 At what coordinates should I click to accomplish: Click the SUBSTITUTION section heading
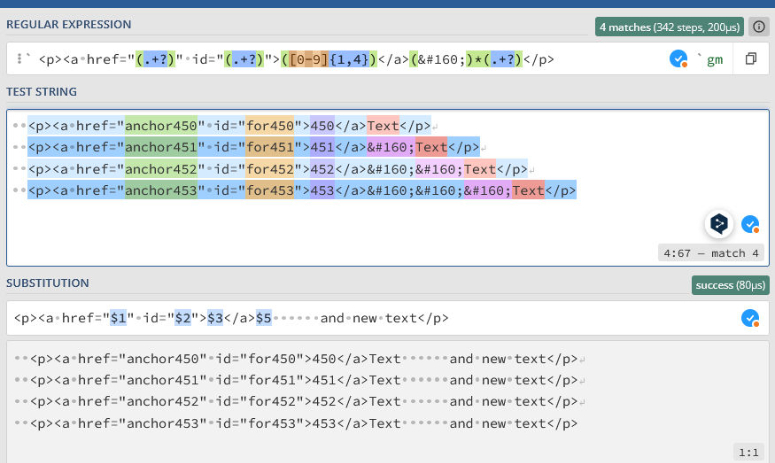pyautogui.click(x=48, y=283)
